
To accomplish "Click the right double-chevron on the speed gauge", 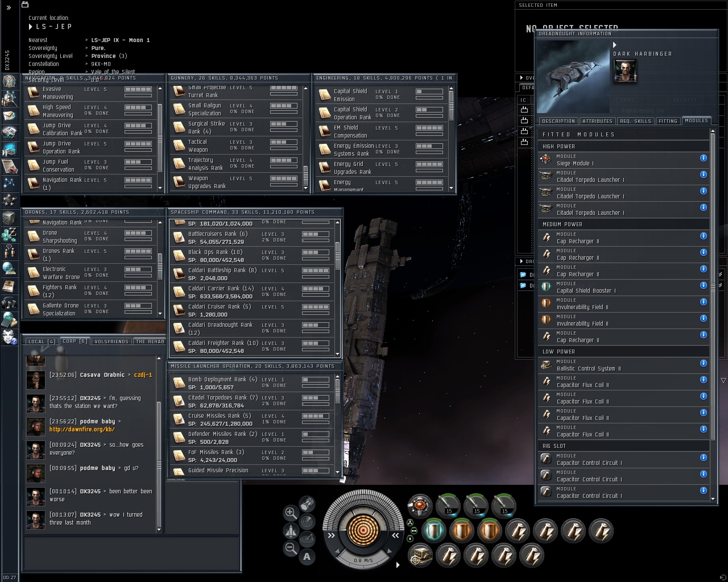I will coord(395,535).
